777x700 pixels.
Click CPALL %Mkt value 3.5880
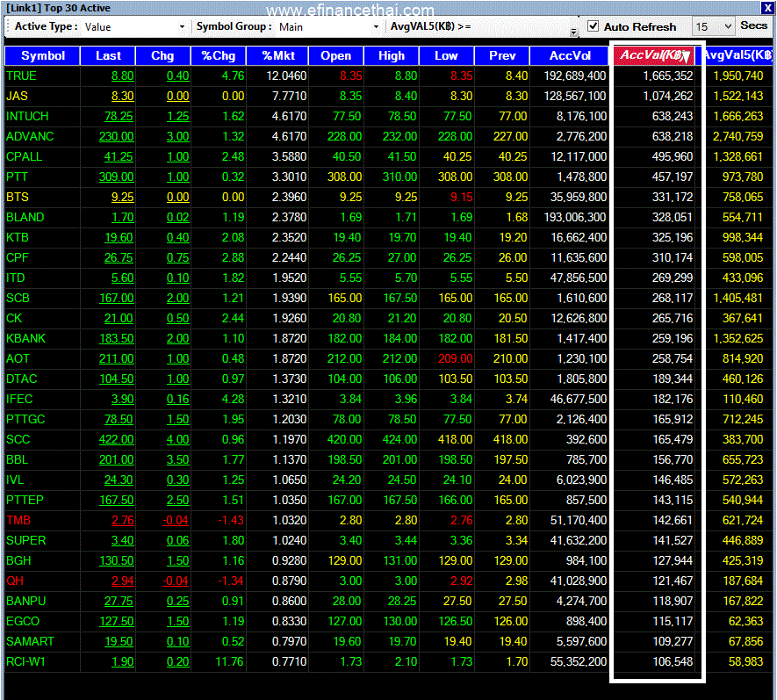click(289, 156)
